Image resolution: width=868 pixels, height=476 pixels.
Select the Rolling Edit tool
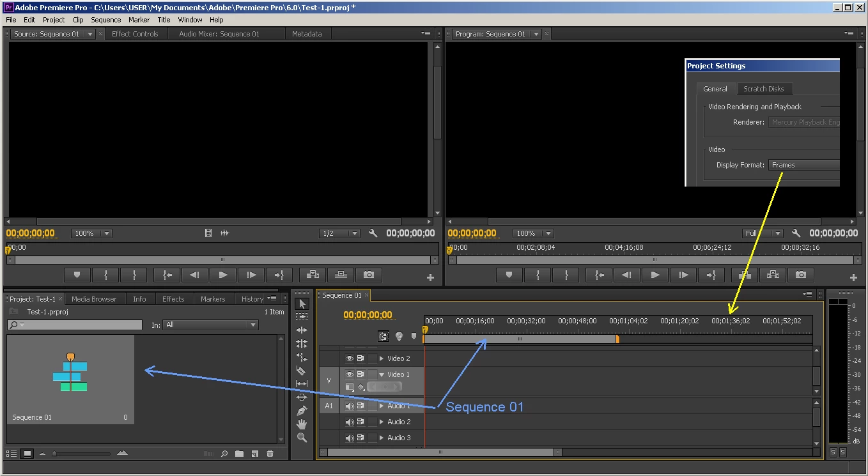tap(302, 344)
